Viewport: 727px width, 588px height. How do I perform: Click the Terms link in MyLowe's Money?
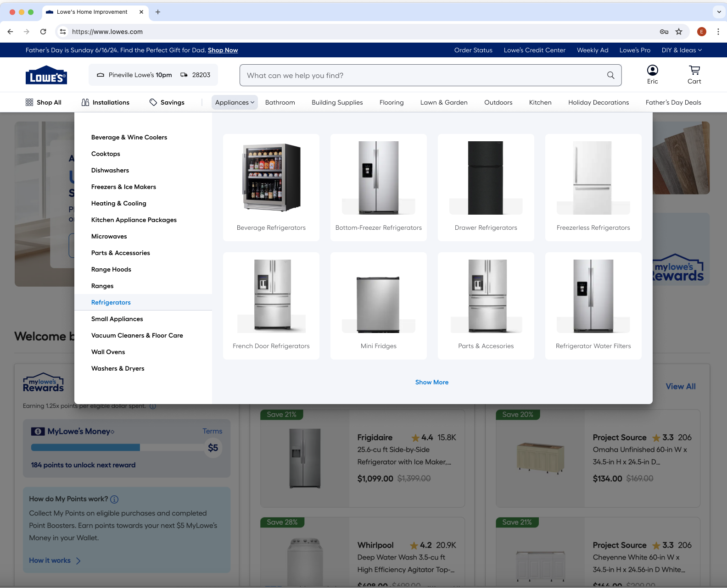tap(213, 431)
